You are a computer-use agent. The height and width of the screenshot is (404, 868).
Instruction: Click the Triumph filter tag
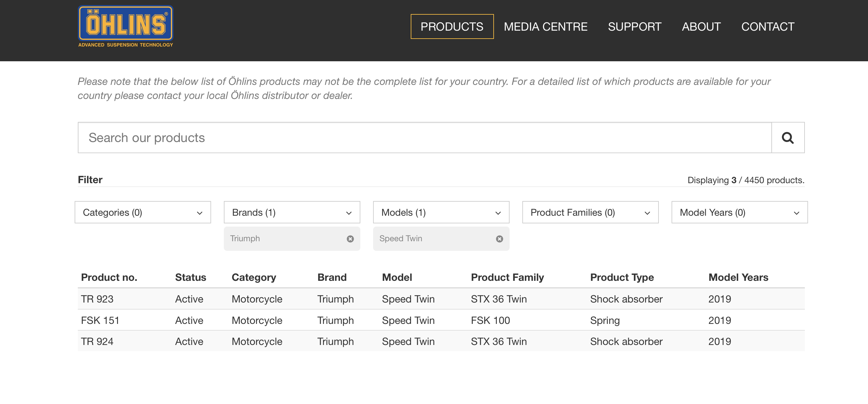[292, 239]
